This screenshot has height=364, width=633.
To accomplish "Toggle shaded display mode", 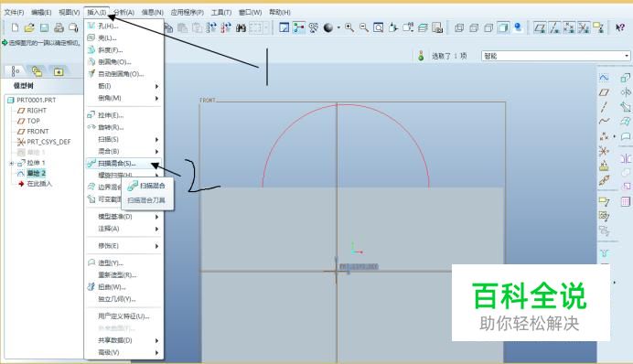I will pos(503,27).
